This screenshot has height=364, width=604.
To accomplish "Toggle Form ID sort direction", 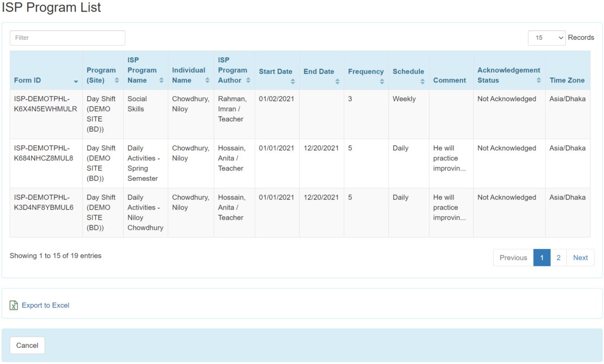I will [76, 81].
